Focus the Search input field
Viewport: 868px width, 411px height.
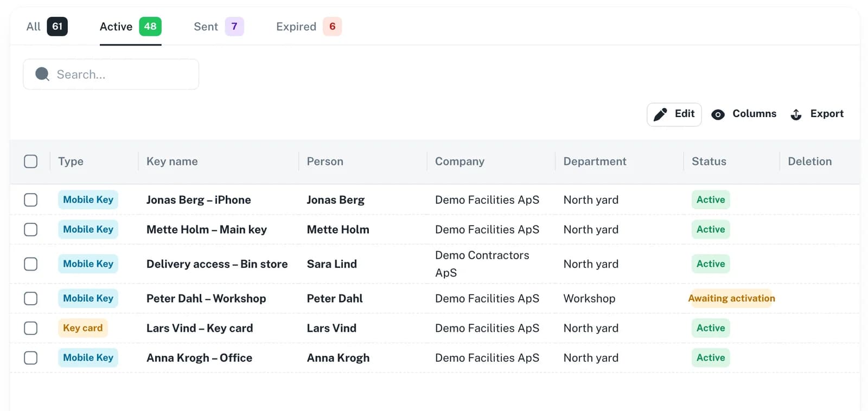[111, 74]
